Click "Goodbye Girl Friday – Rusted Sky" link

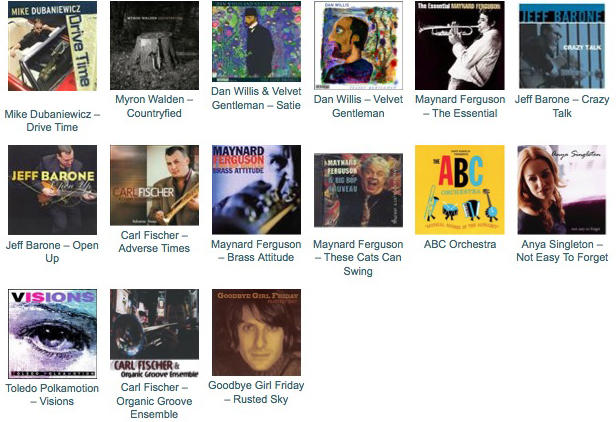point(256,392)
